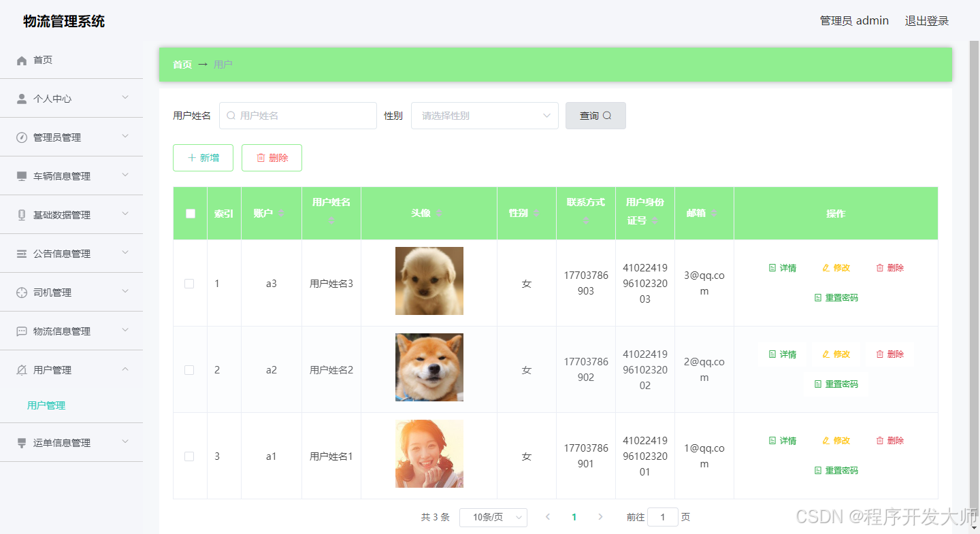Check the checkbox for row a1
This screenshot has width=980, height=534.
pyautogui.click(x=189, y=456)
